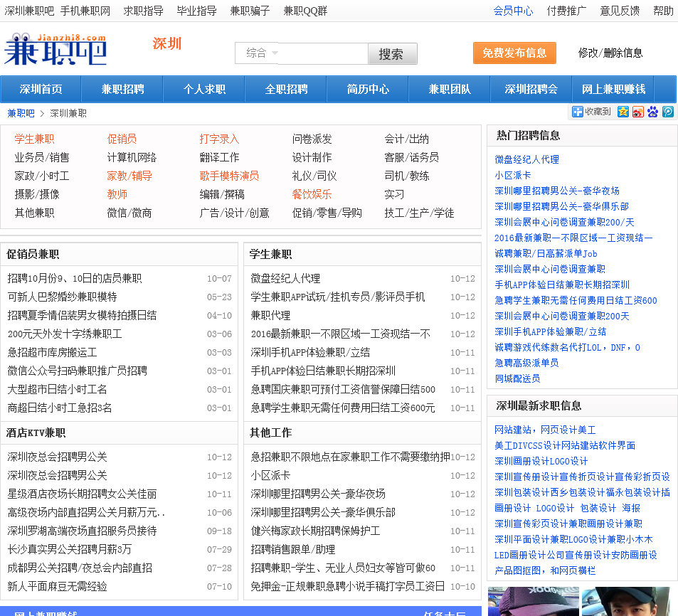The height and width of the screenshot is (616, 678).
Task: Click the 搜索 search button
Action: [x=392, y=53]
